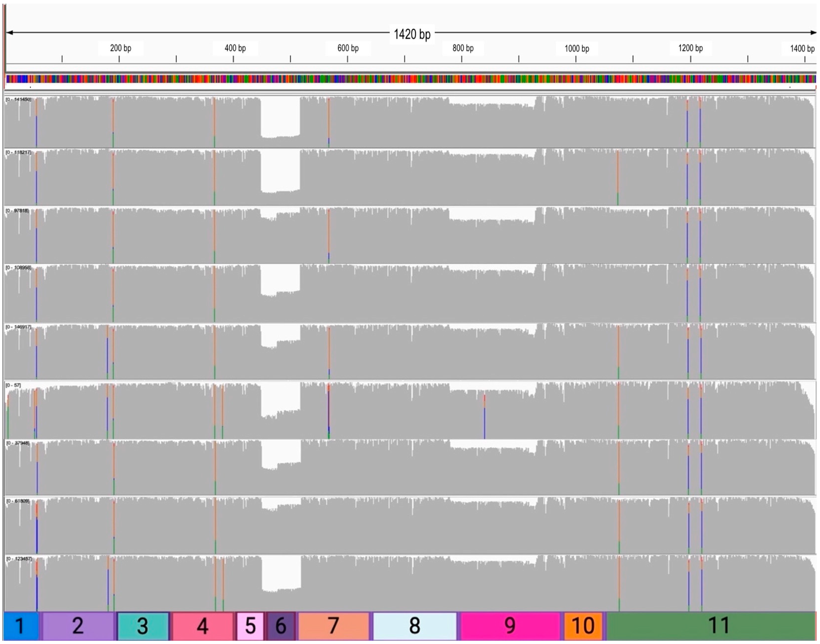Image resolution: width=820 pixels, height=644 pixels.
Task: Click the multicolored reference sequence bar
Action: pos(410,79)
